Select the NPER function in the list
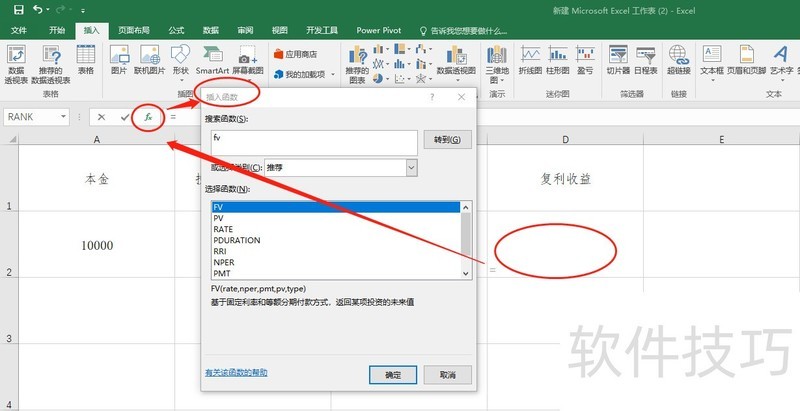Screen dimensions: 800x411 coord(336,262)
